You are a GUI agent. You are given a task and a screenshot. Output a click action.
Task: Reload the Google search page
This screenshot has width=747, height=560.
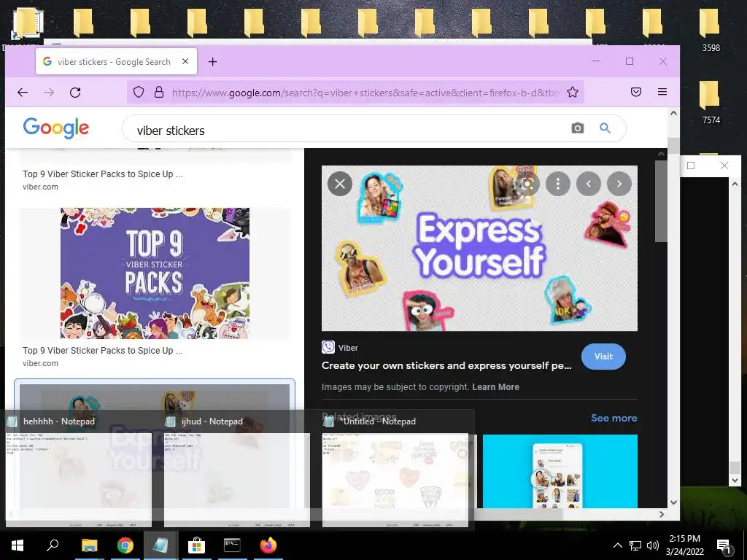tap(75, 93)
